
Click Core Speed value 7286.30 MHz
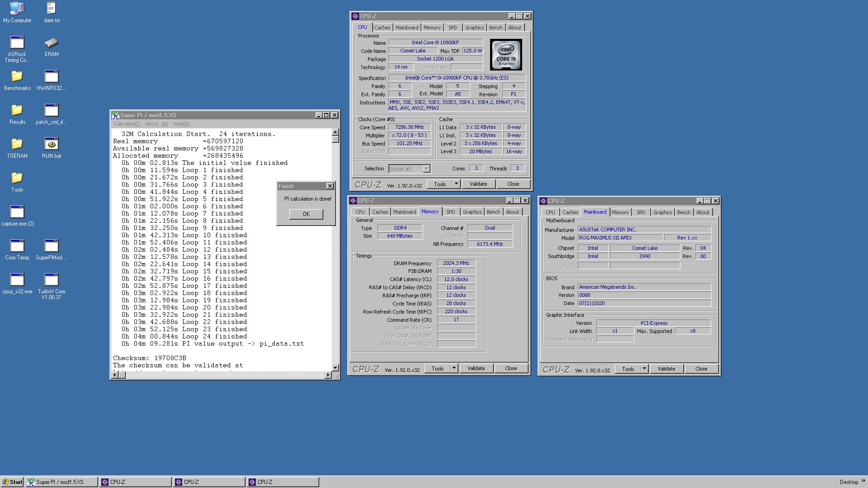click(410, 127)
